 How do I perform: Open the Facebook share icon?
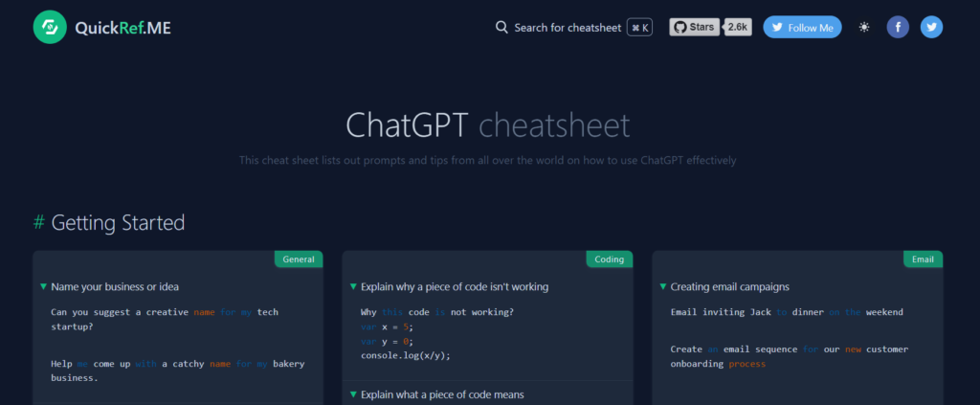pyautogui.click(x=898, y=28)
